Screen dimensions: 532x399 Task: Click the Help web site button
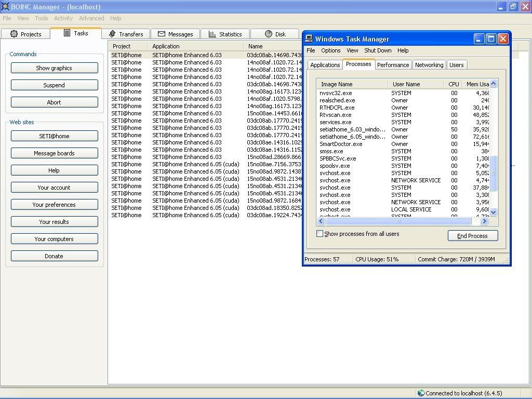(54, 170)
